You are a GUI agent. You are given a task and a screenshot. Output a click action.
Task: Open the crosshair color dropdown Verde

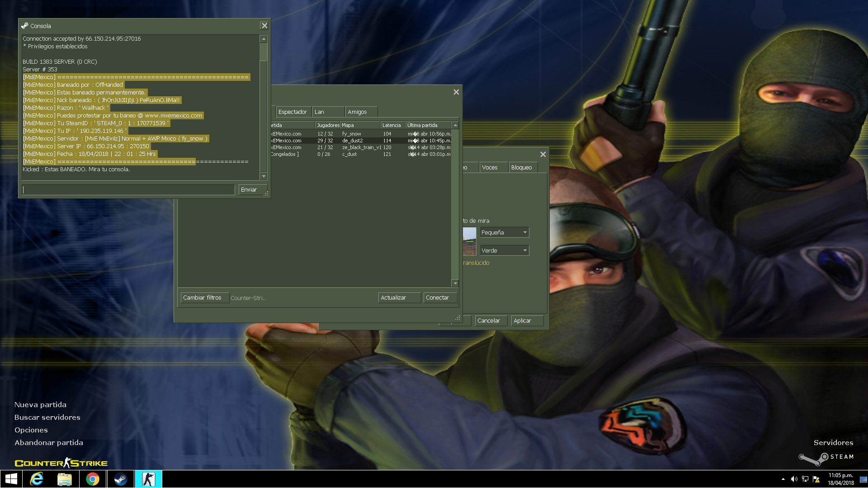click(x=505, y=251)
